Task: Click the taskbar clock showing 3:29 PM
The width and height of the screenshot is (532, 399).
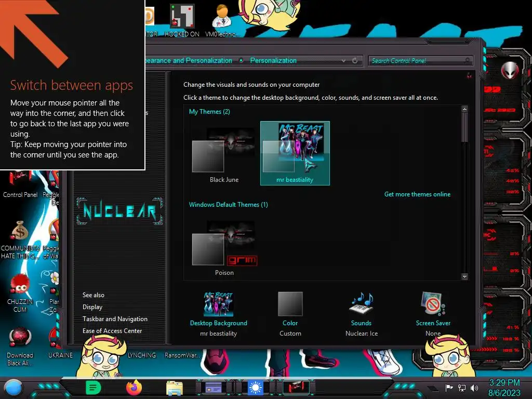Action: point(504,388)
